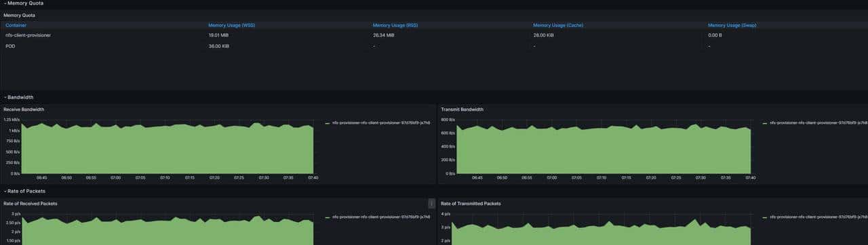Click the Transmit Bandwidth legend color swatch
The height and width of the screenshot is (245, 868).
(x=765, y=123)
